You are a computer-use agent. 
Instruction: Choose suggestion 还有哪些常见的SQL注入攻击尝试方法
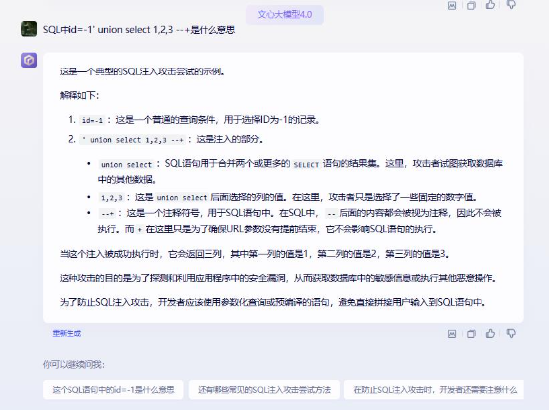tap(264, 390)
